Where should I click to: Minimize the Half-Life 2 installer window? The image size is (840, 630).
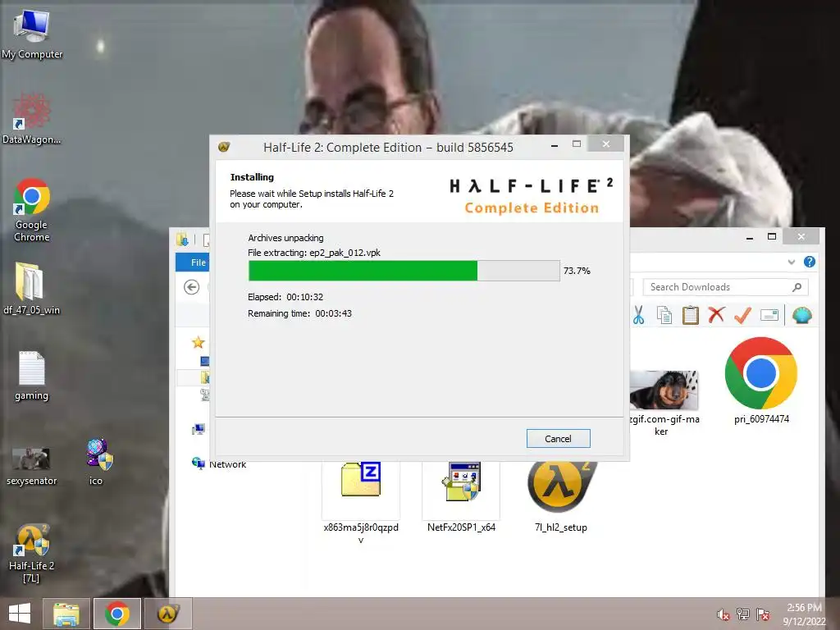click(x=555, y=144)
